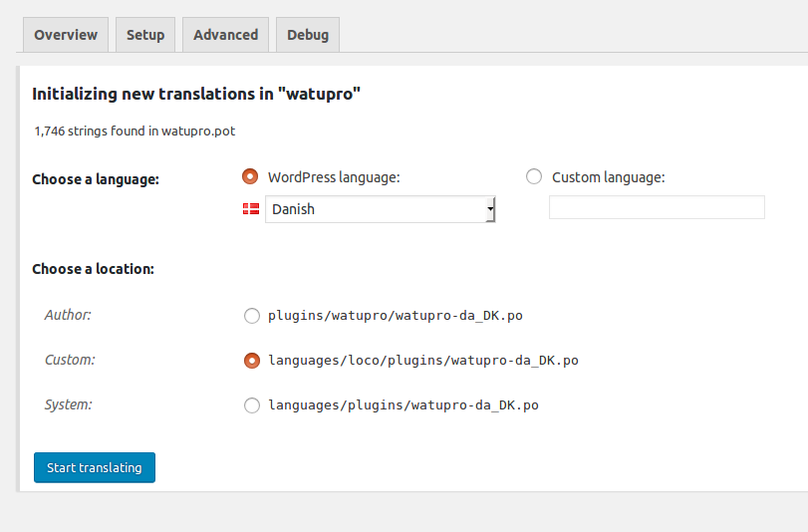This screenshot has height=532, width=808.
Task: Switch to the Setup tab
Action: (x=145, y=35)
